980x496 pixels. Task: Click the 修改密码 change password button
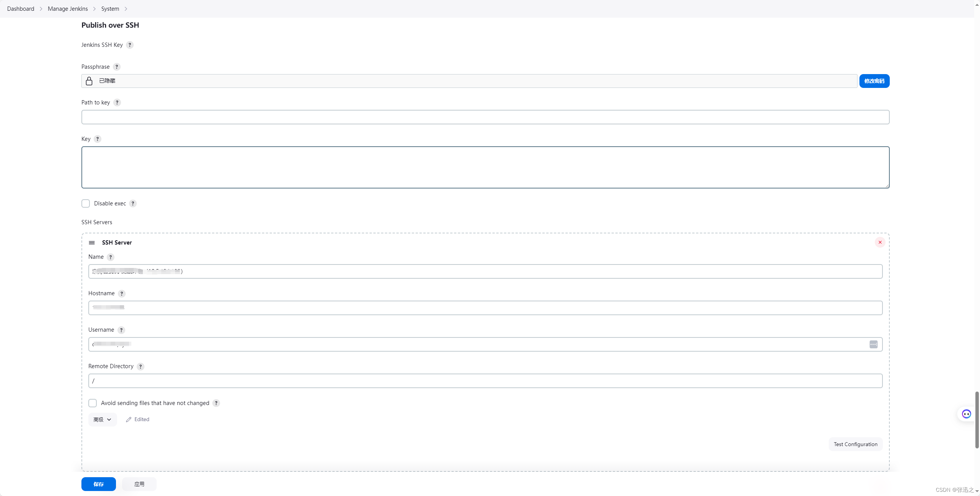[x=874, y=80]
